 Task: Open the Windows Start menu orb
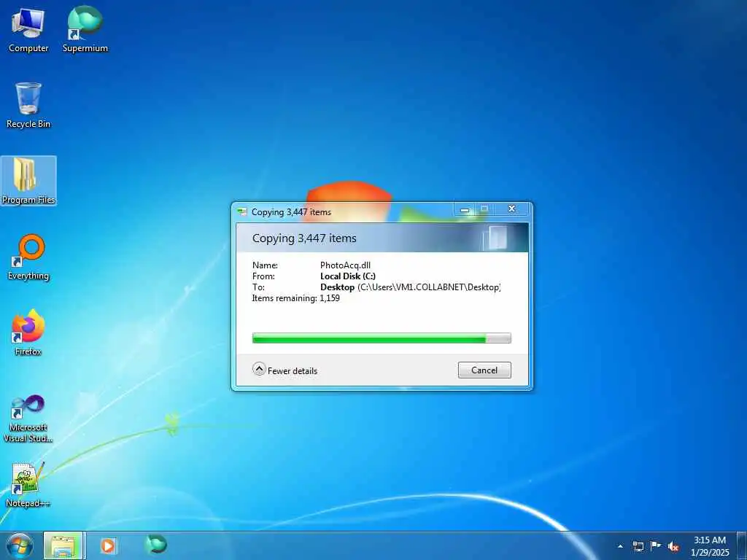20,545
